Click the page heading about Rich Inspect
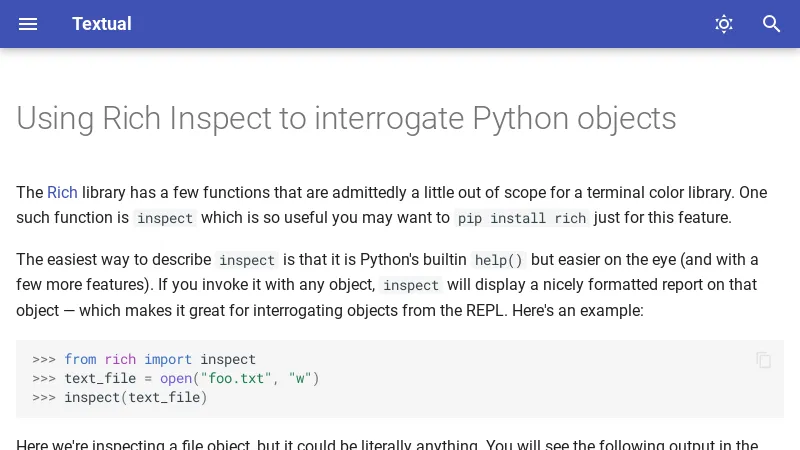Image resolution: width=800 pixels, height=450 pixels. (346, 118)
